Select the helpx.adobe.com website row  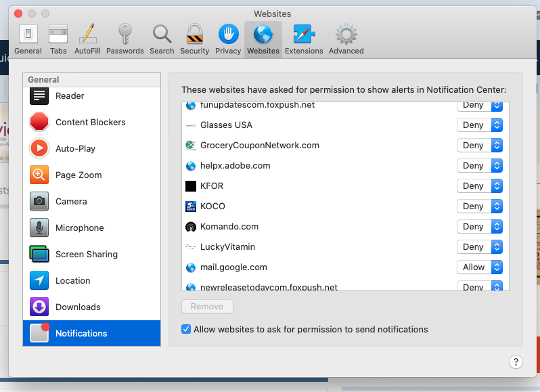[345, 166]
